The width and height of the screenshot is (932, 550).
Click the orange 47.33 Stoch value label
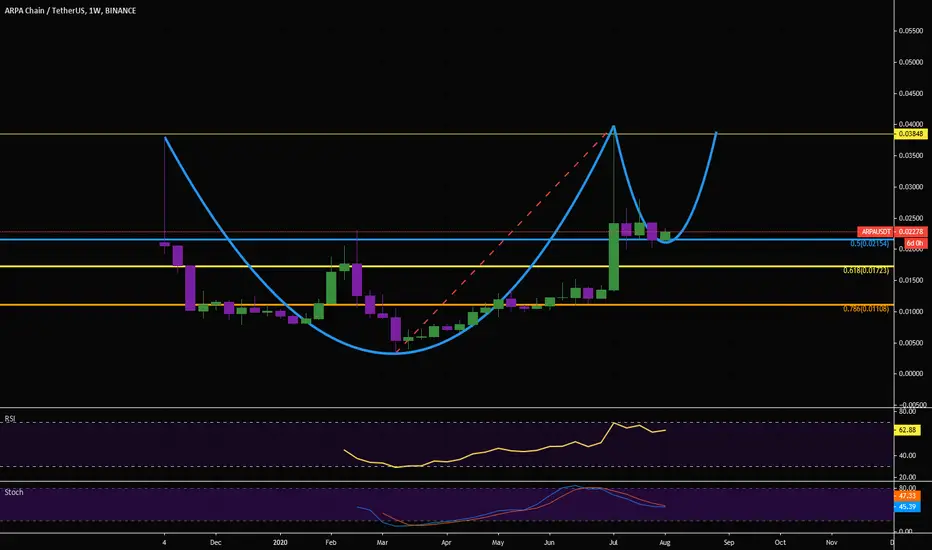pos(908,495)
